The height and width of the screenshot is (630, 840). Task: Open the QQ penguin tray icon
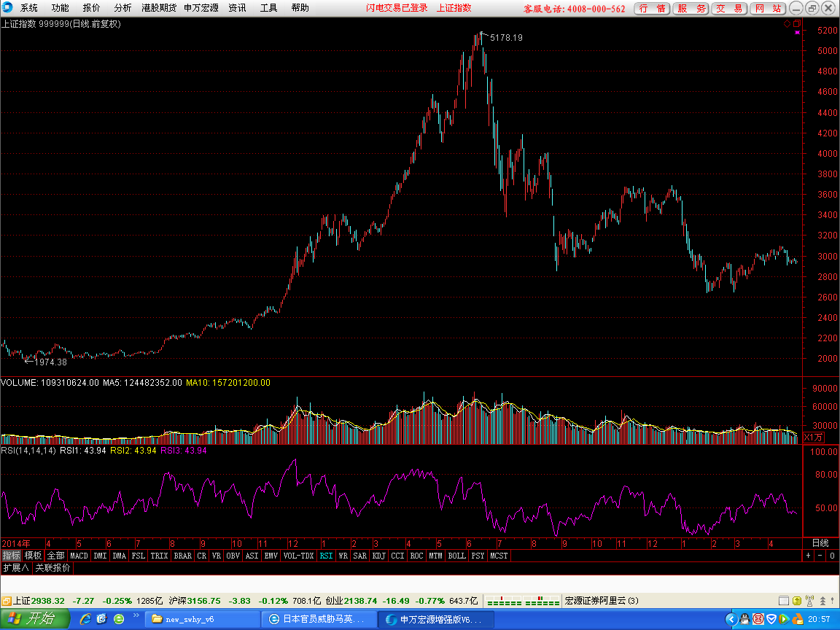coord(744,619)
